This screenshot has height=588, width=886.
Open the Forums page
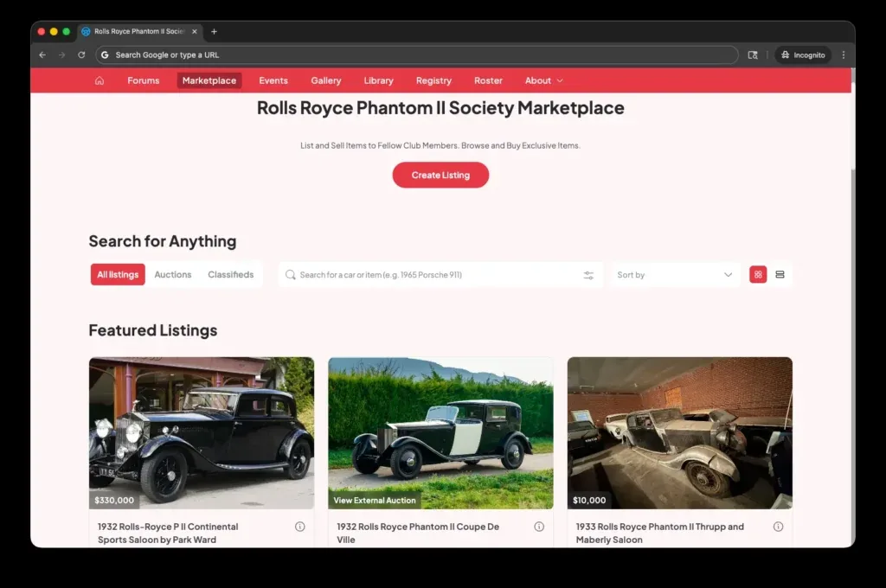144,80
